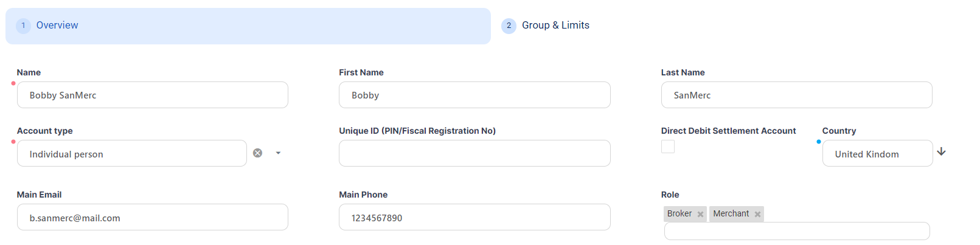Click into the Main Phone field

pyautogui.click(x=474, y=218)
